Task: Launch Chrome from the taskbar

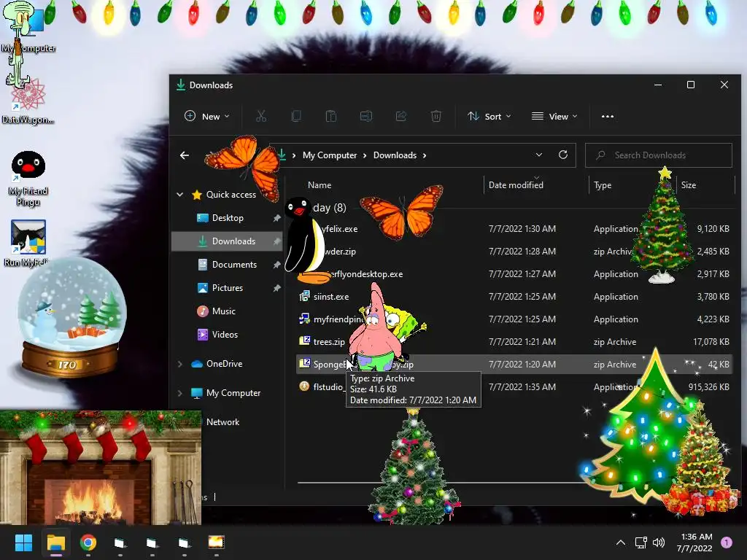Action: [88, 542]
